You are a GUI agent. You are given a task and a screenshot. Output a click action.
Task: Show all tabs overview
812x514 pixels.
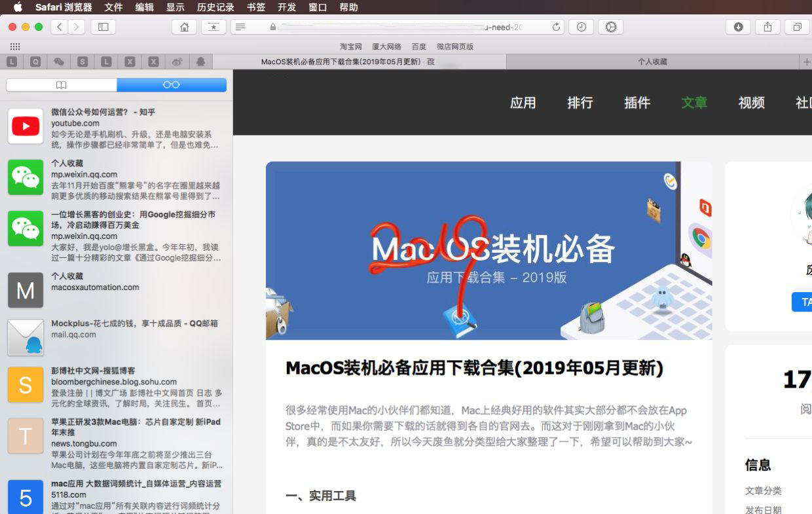pos(797,27)
